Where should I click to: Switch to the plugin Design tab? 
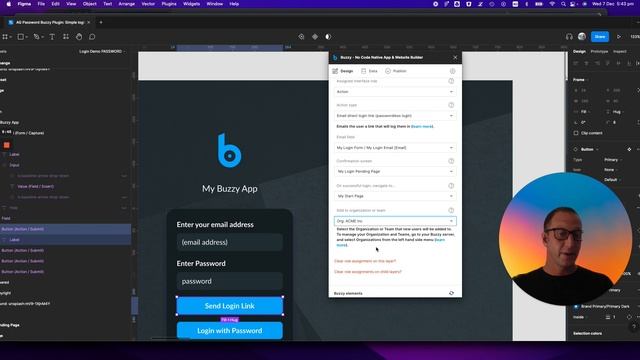tap(343, 71)
